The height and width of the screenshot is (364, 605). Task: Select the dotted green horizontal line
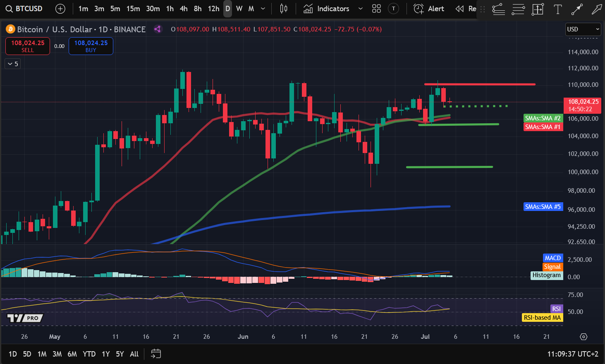[476, 106]
